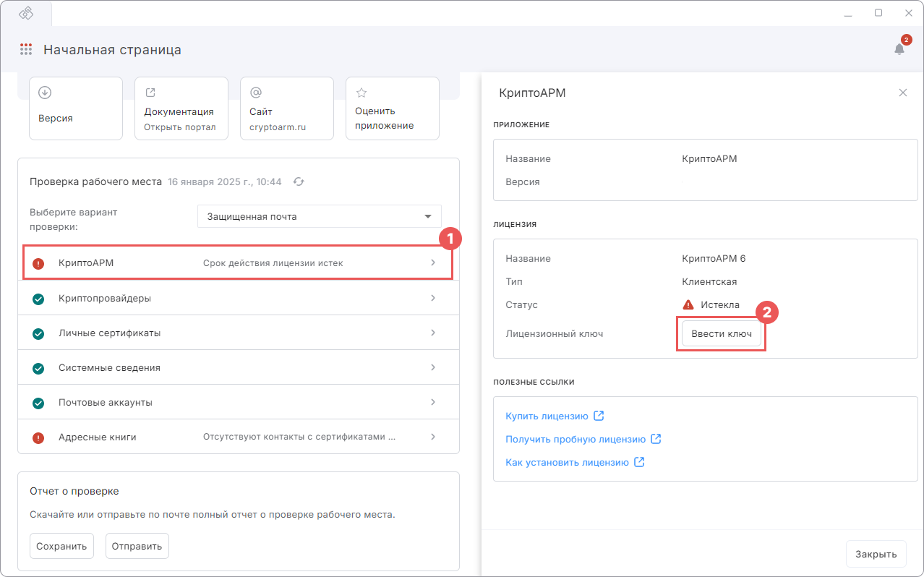Click red error icon beside Адресные книги
Image resolution: width=924 pixels, height=577 pixels.
pos(38,437)
